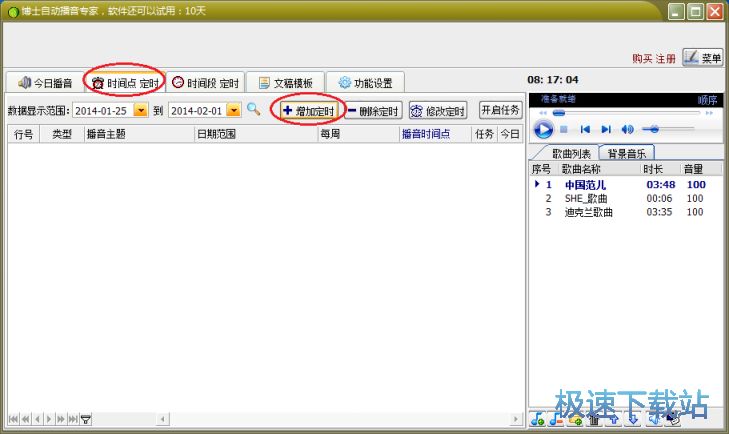Adjust the player volume slider
729x434 pixels.
pyautogui.click(x=668, y=129)
